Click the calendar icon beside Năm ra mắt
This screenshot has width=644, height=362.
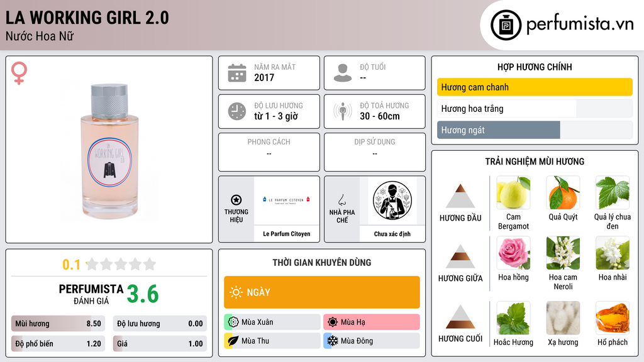pyautogui.click(x=237, y=73)
